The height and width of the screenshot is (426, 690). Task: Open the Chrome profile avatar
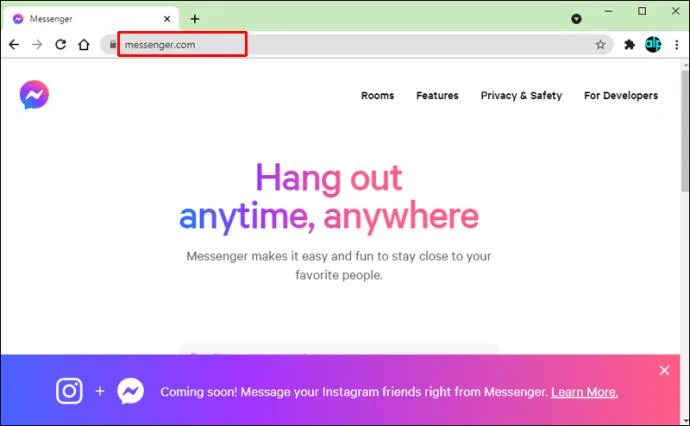click(653, 44)
